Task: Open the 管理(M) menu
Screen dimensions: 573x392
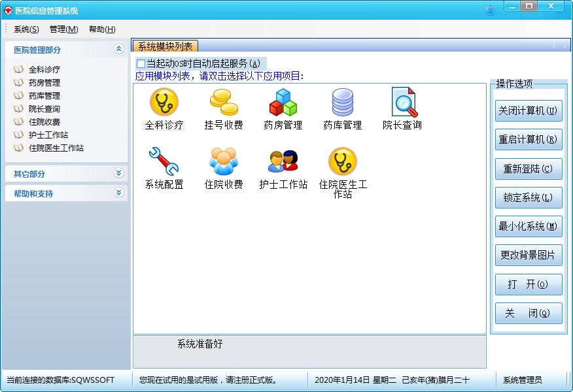Action: click(x=64, y=29)
